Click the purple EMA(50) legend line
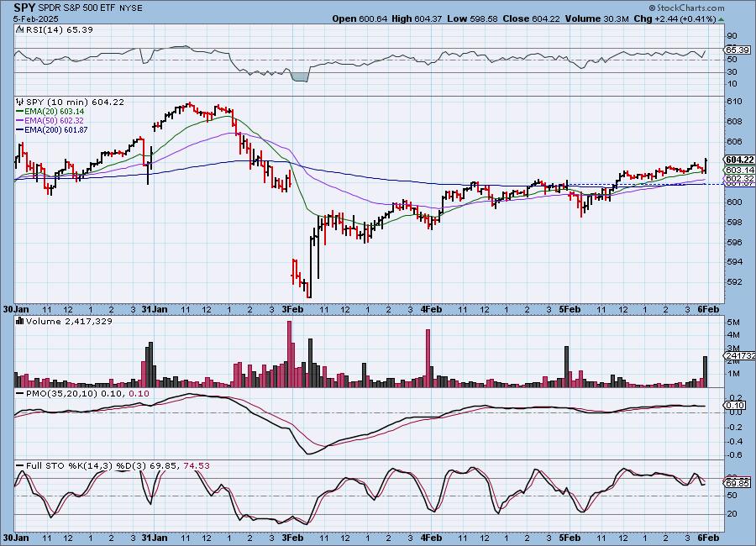Image resolution: width=756 pixels, height=546 pixels. click(x=20, y=121)
